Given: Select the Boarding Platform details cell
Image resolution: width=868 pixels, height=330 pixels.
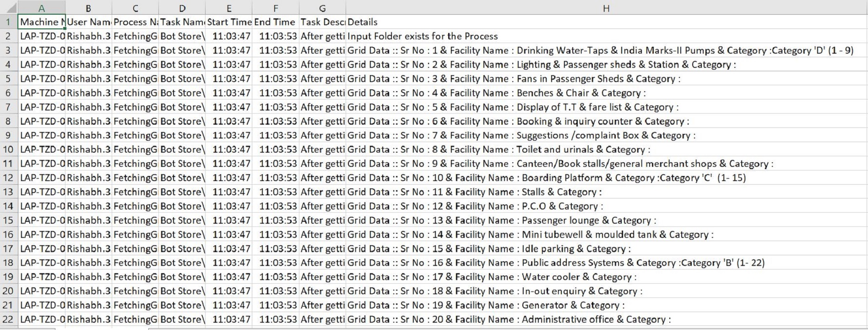Looking at the screenshot, I should pos(606,178).
